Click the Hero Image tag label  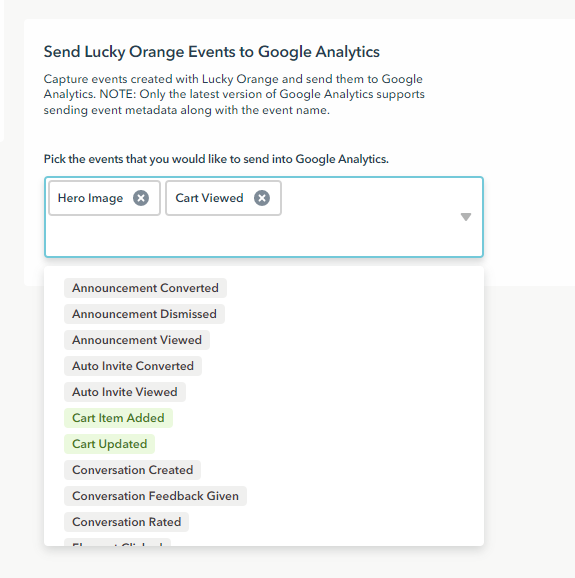tap(90, 198)
